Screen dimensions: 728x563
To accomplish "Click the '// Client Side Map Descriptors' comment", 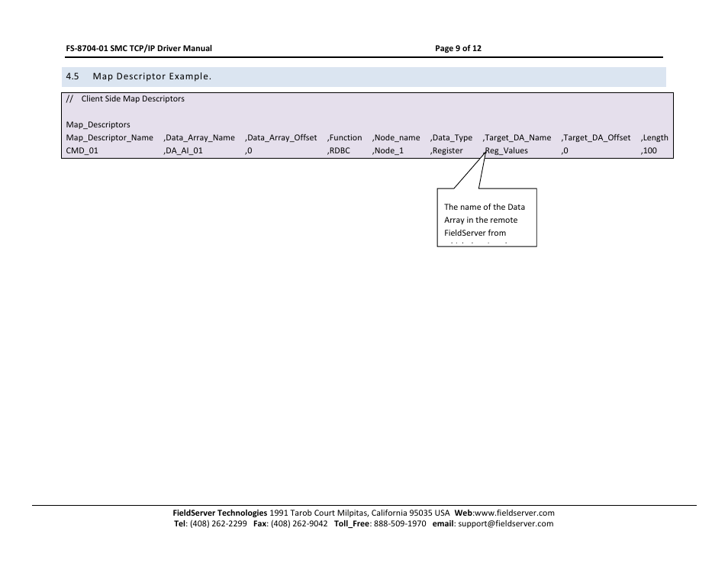I will tap(125, 98).
